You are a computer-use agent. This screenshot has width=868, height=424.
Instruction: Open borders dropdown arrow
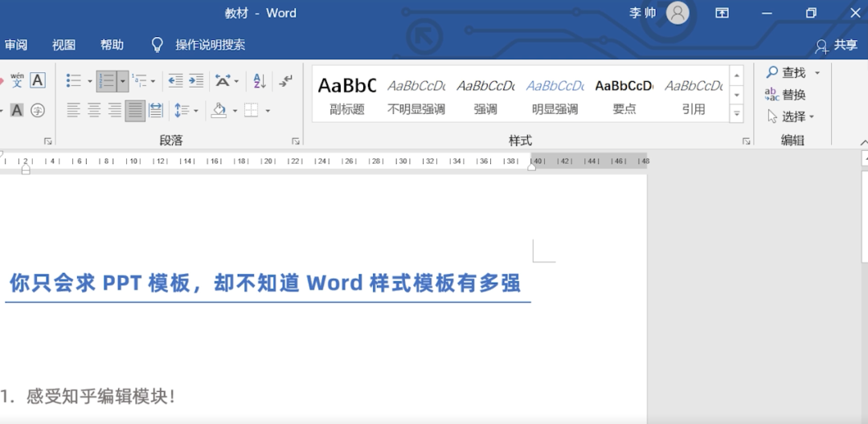[x=268, y=111]
